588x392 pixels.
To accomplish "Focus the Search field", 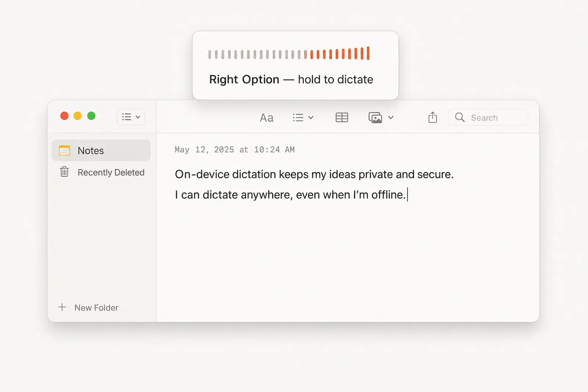I will click(488, 118).
